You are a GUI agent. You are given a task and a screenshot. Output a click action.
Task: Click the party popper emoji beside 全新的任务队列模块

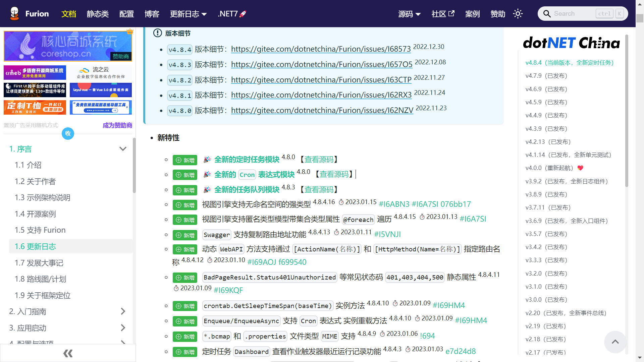point(207,189)
